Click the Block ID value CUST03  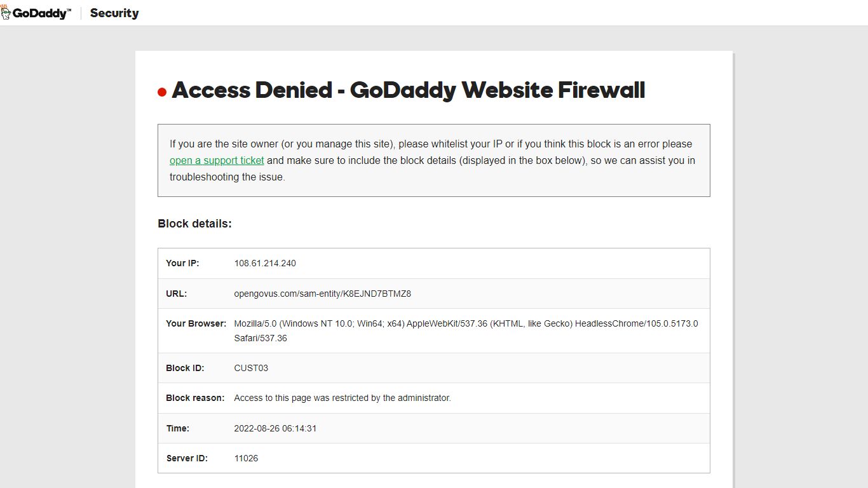pyautogui.click(x=251, y=368)
